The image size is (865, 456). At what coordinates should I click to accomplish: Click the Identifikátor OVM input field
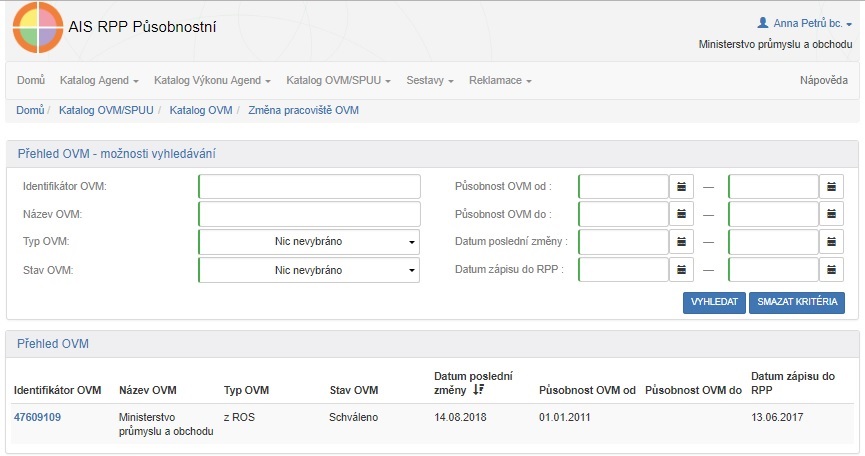point(309,187)
